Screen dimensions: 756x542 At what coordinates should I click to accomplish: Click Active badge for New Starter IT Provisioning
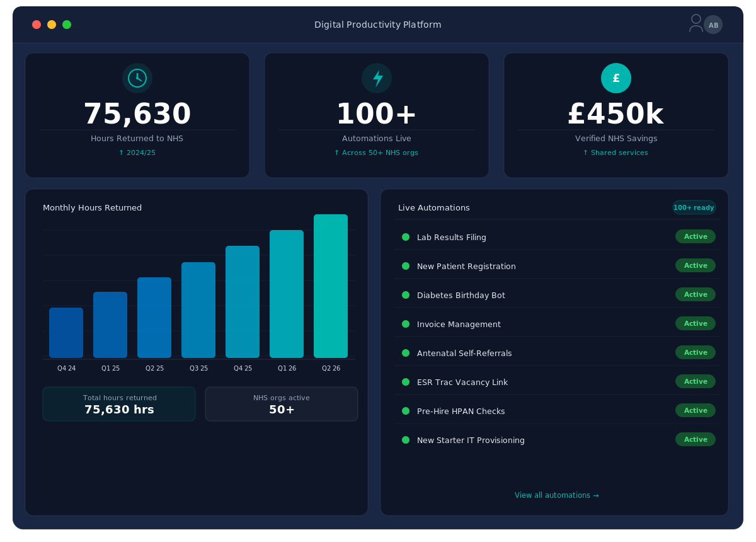[x=696, y=439]
